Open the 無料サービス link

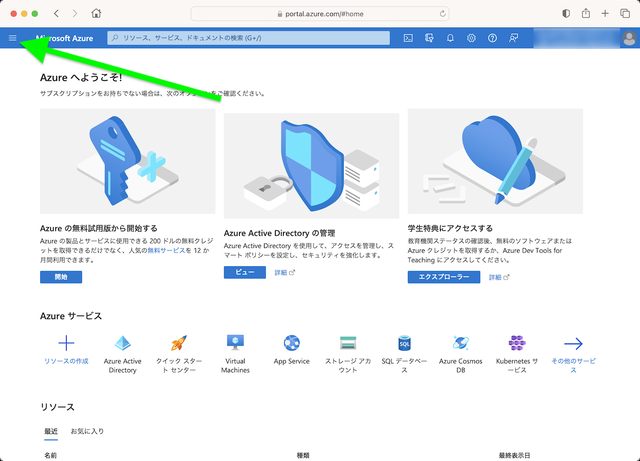tap(166, 250)
